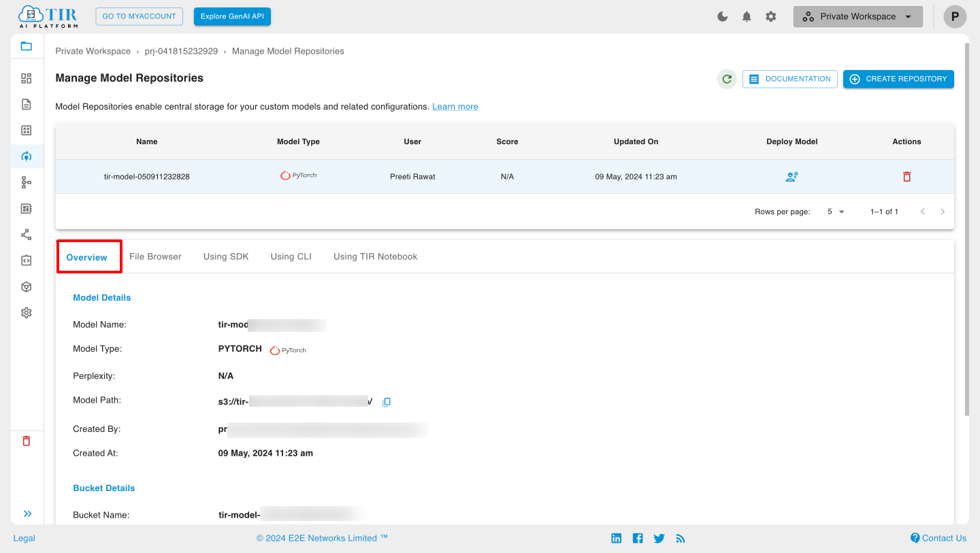
Task: Select row tir-model-050911232828
Action: 504,177
